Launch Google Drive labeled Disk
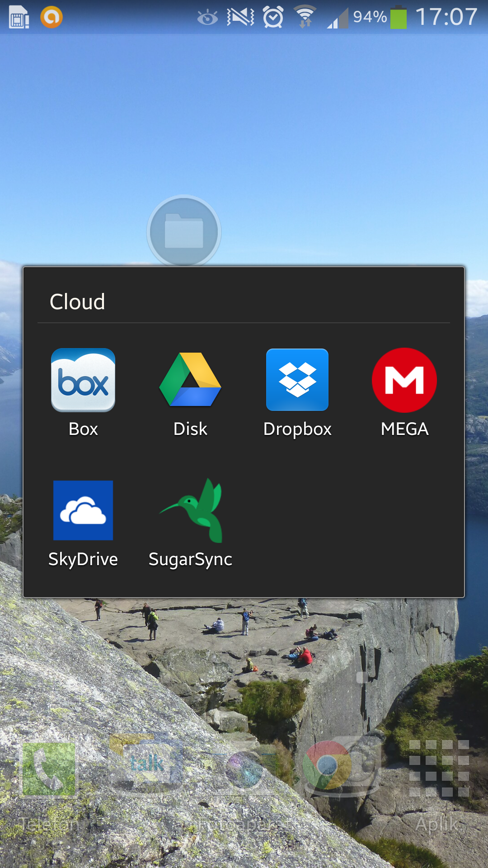 tap(190, 381)
